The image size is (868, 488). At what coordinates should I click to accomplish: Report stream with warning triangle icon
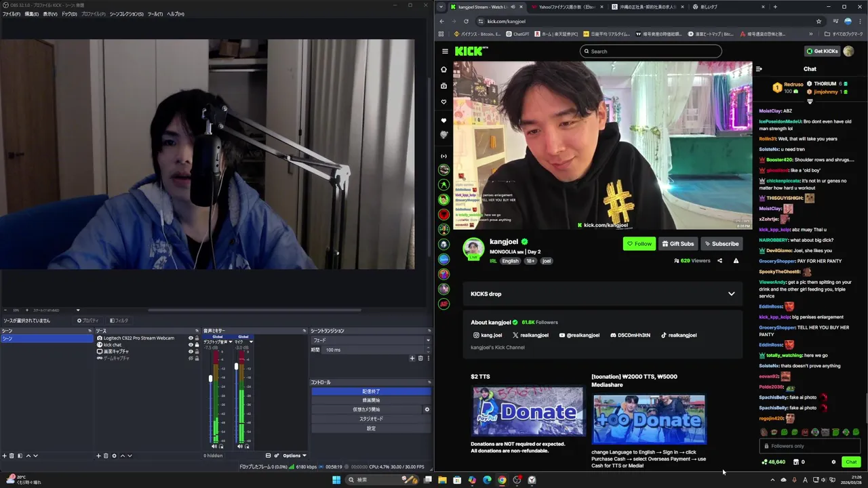pos(736,260)
